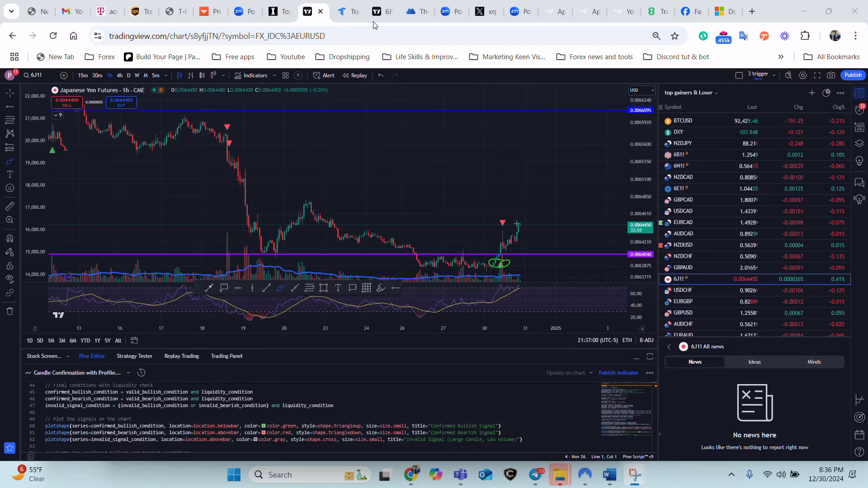Open the XABCD pattern drawing tool

(10, 132)
